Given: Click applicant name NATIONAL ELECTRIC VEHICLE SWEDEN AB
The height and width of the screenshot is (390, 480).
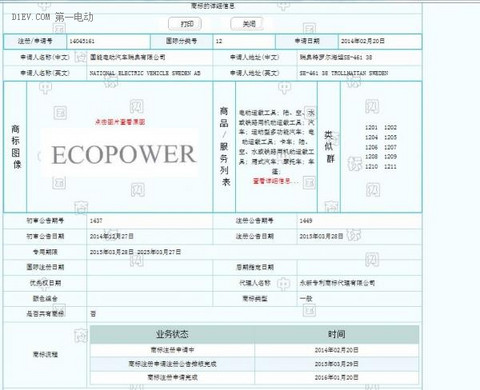Looking at the screenshot, I should coord(145,73).
